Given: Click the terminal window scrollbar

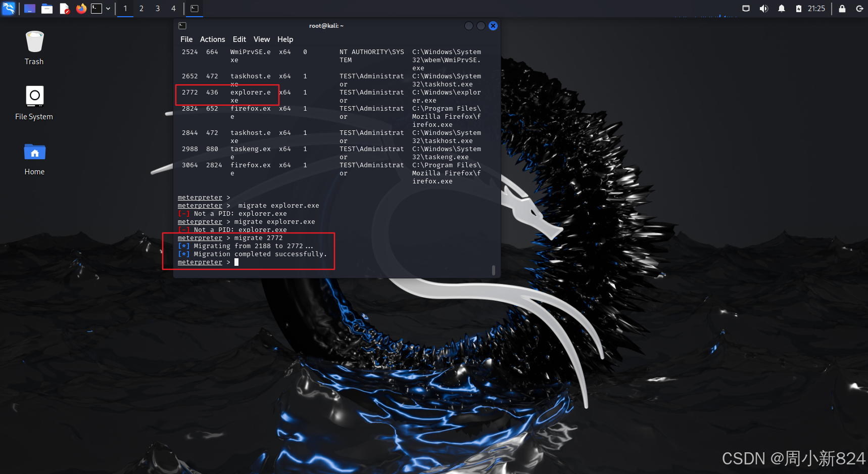Looking at the screenshot, I should [x=494, y=270].
